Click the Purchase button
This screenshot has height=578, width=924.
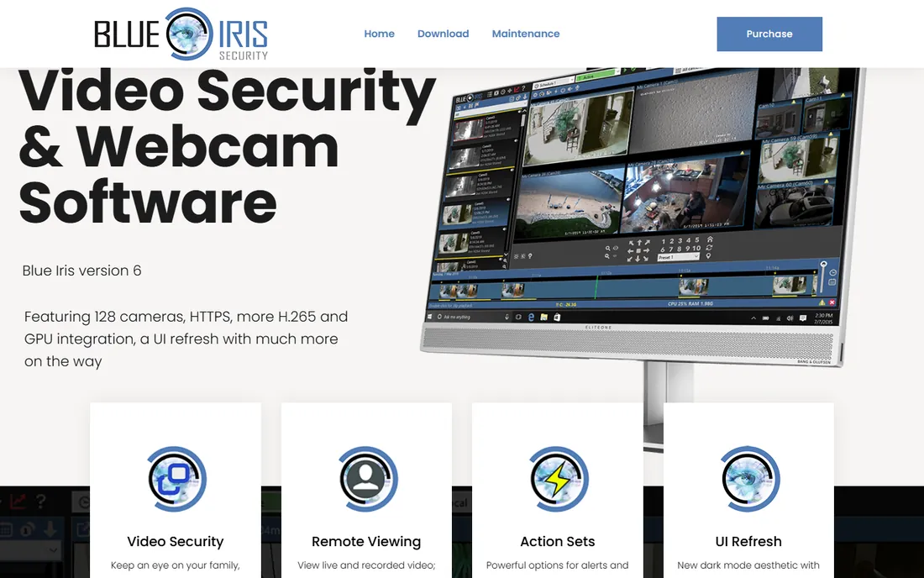(769, 34)
